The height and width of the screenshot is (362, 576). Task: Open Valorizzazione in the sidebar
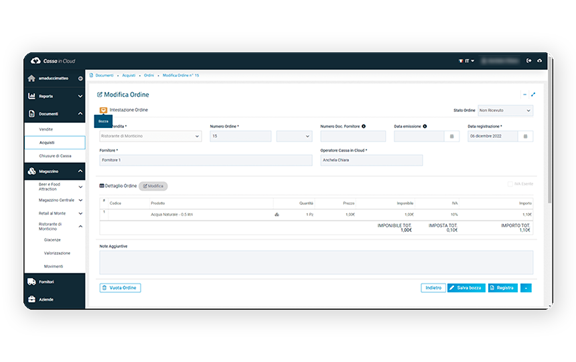point(57,253)
